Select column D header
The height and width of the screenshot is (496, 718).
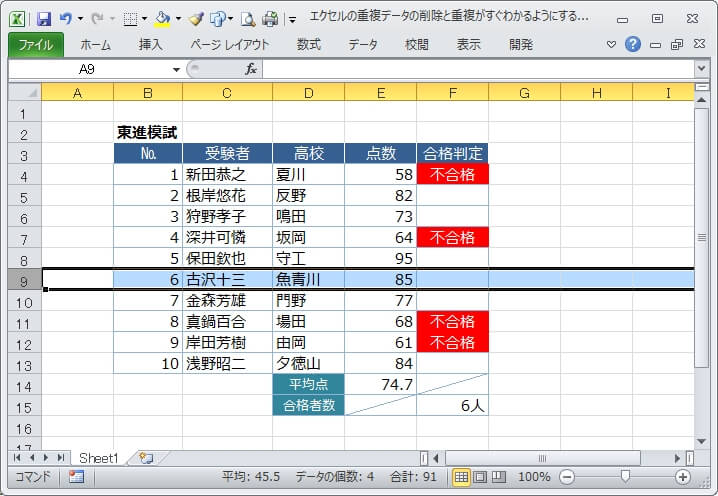pyautogui.click(x=308, y=93)
